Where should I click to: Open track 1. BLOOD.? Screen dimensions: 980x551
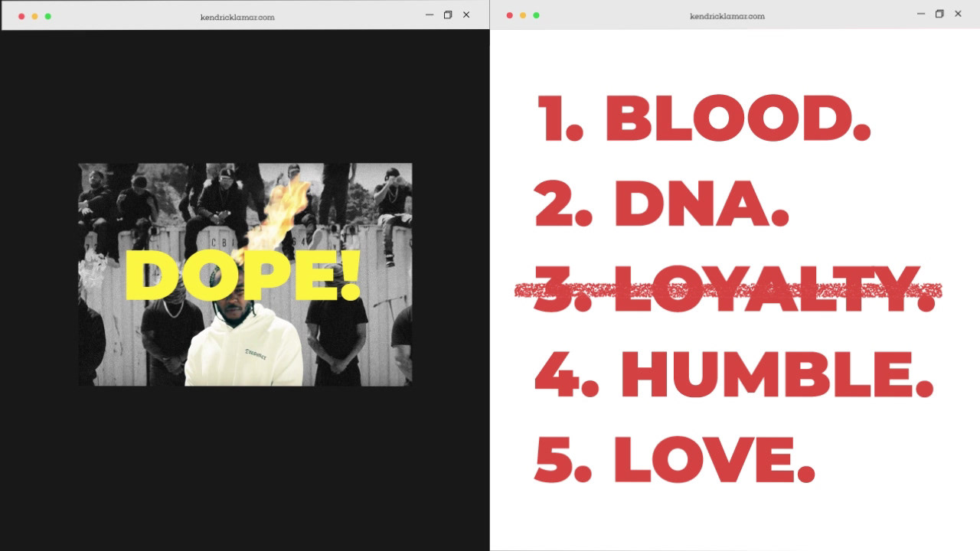(704, 119)
